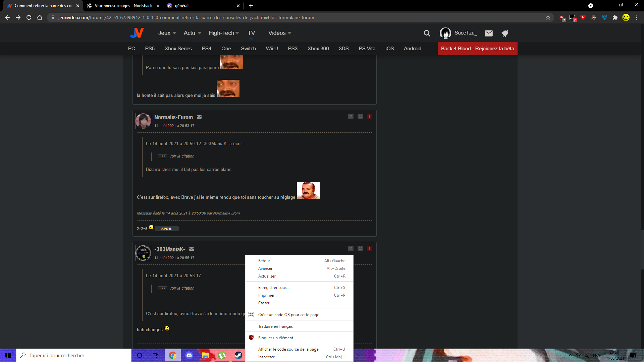Screen dimensions: 644x362
Task: Expand the Jeux dropdown menu
Action: tap(167, 33)
